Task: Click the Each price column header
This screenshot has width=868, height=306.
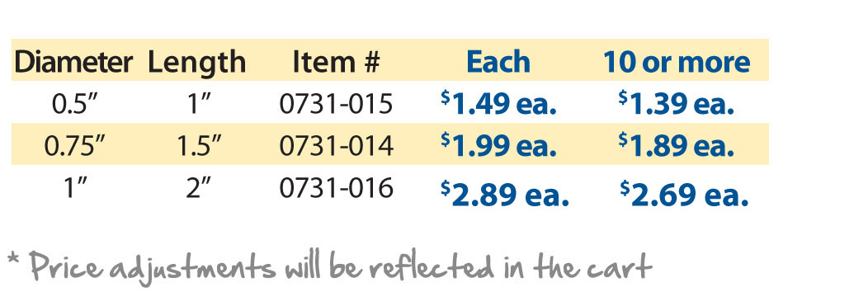Action: [x=498, y=62]
